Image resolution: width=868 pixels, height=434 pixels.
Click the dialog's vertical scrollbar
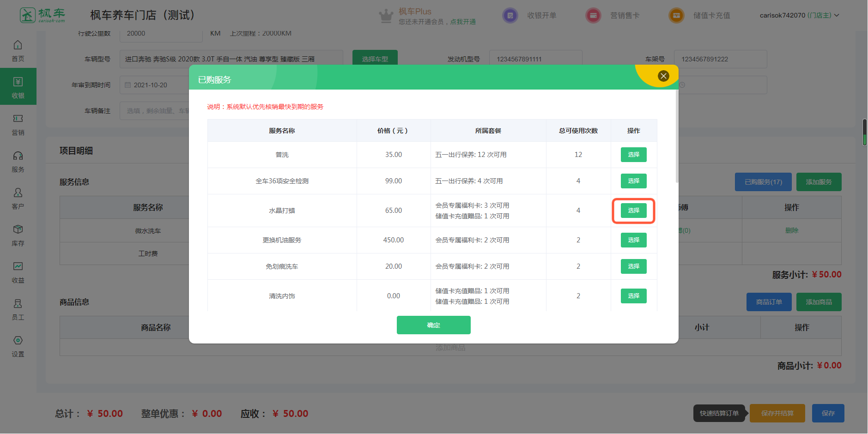click(x=677, y=139)
